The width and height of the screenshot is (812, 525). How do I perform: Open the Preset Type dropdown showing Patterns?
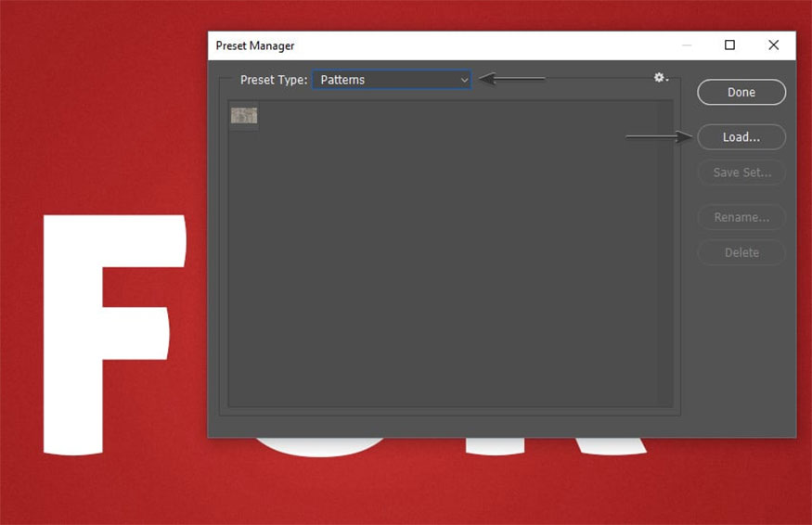(x=392, y=80)
